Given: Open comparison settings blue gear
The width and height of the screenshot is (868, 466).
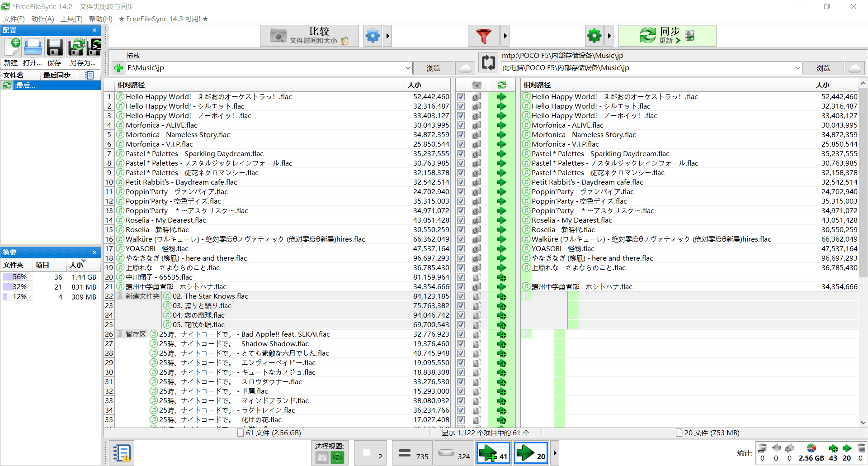Looking at the screenshot, I should point(373,35).
